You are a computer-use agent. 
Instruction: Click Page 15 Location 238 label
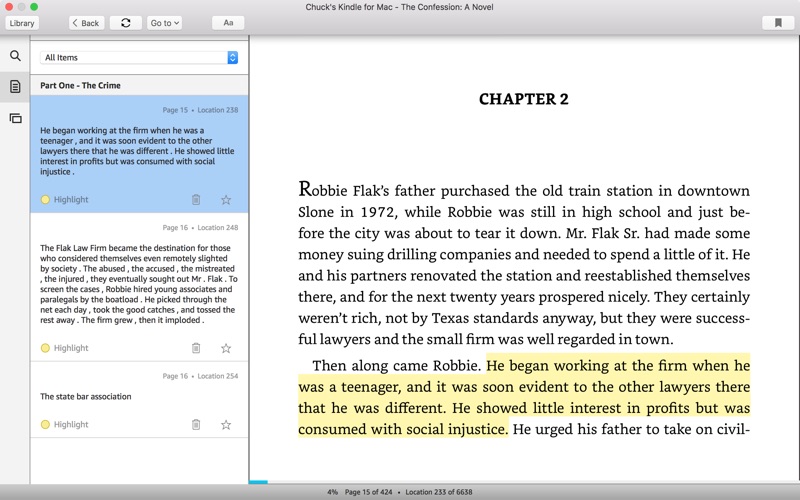coord(200,110)
